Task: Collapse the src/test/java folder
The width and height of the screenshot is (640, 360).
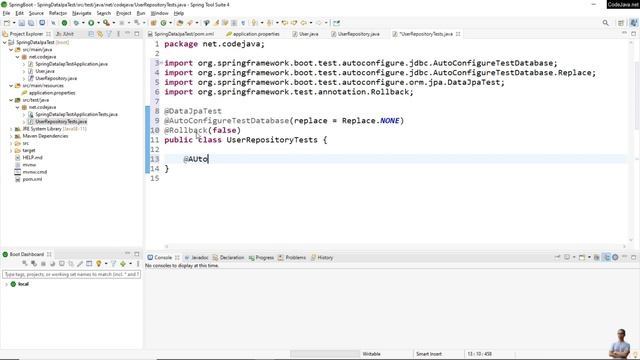Action: point(11,100)
